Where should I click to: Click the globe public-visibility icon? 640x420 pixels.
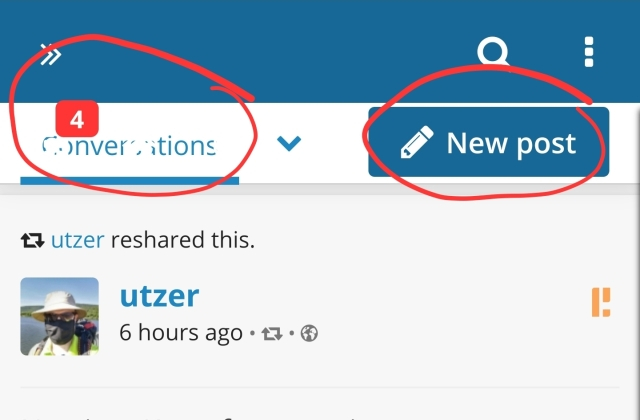[x=309, y=333]
